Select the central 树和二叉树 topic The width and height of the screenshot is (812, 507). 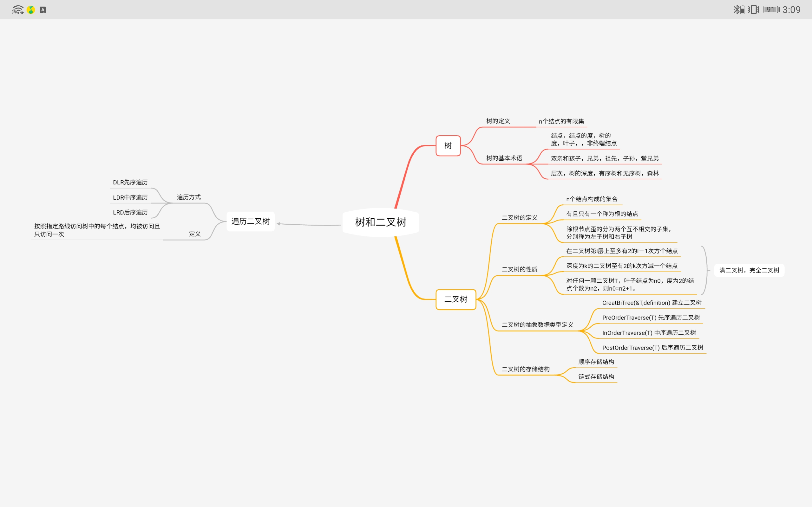tap(381, 222)
